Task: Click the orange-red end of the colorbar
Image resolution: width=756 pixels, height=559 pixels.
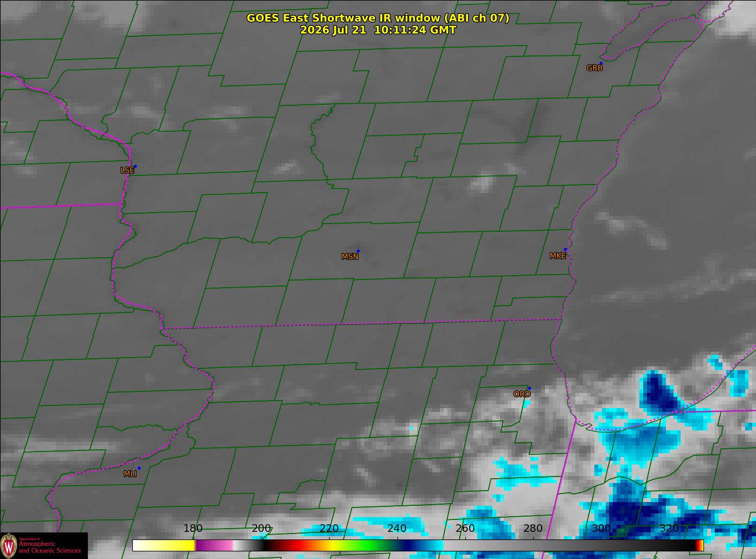Action: pos(700,545)
